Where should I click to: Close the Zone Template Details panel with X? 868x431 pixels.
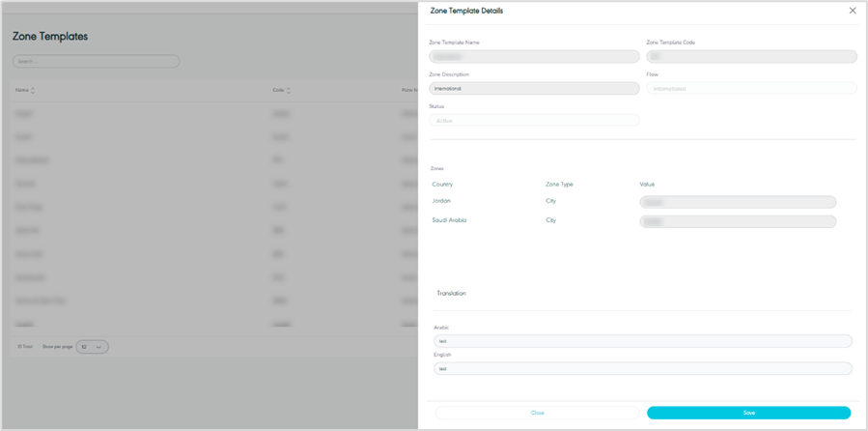(x=852, y=11)
